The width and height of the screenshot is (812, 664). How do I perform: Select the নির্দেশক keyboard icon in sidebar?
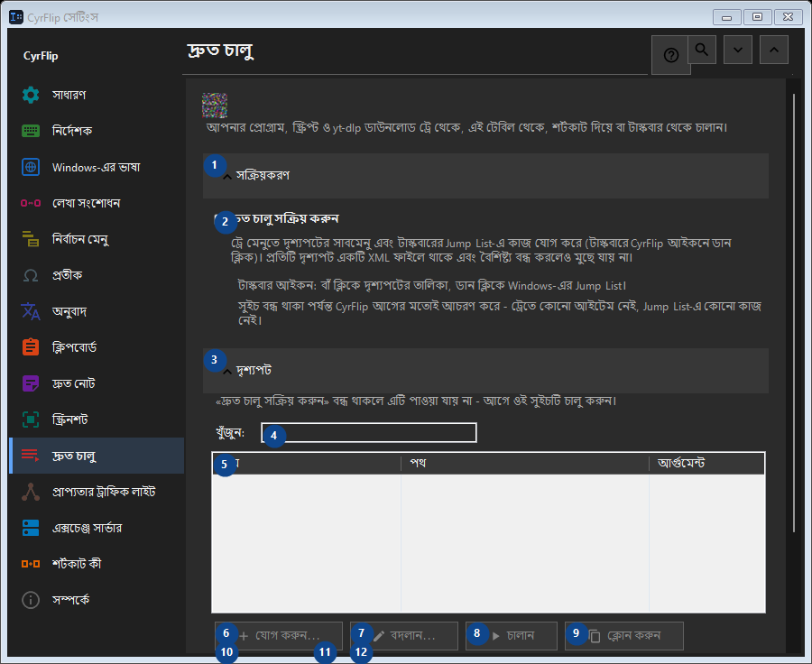tap(31, 131)
